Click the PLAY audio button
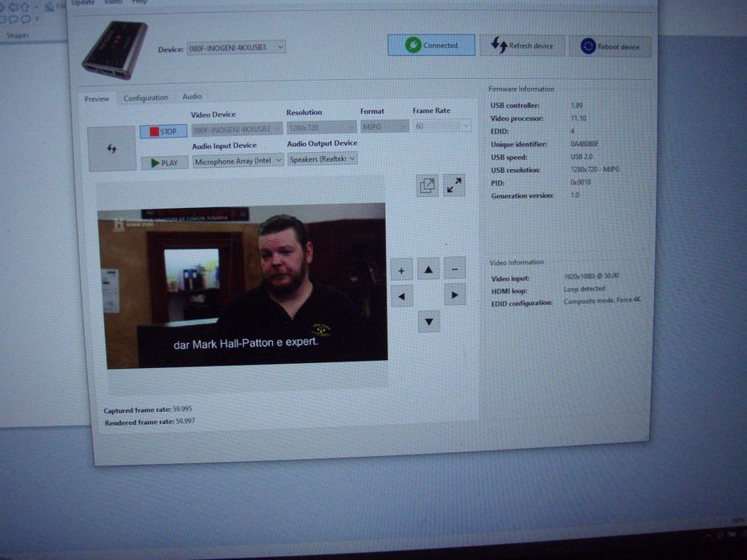 tap(164, 163)
